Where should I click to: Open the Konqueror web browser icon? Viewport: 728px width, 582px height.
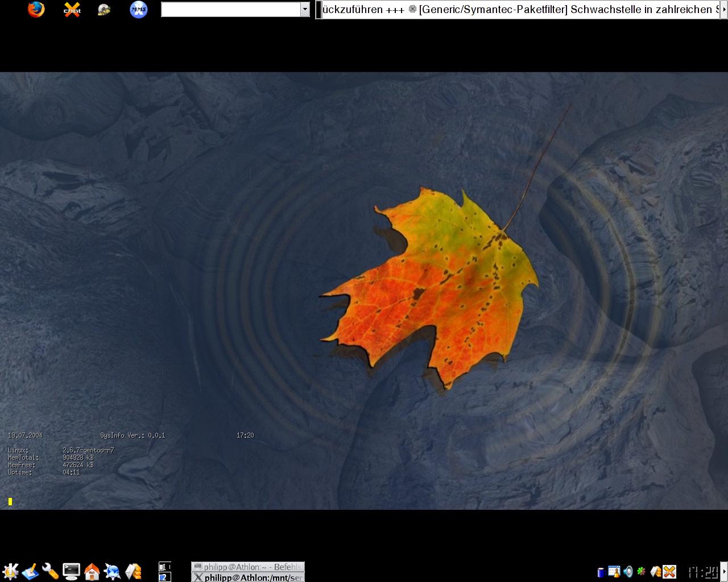[112, 571]
